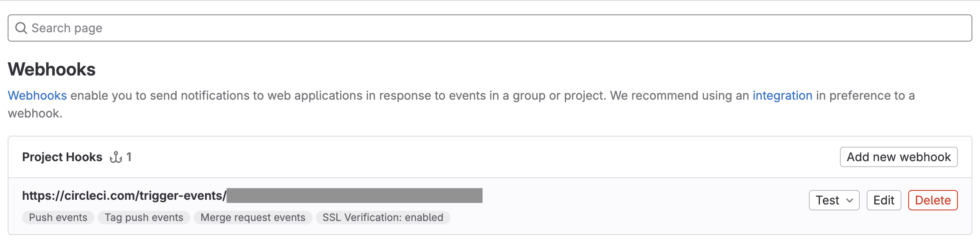
Task: Click the circleci.com trigger-events URL
Action: tap(124, 196)
